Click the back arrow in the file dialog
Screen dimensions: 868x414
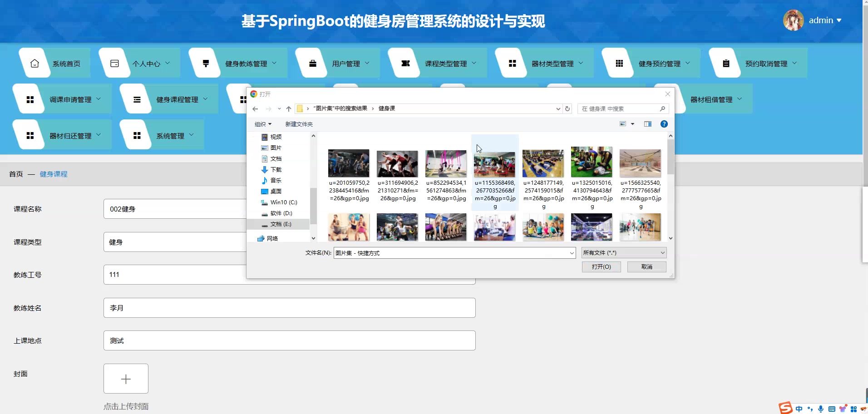[256, 108]
